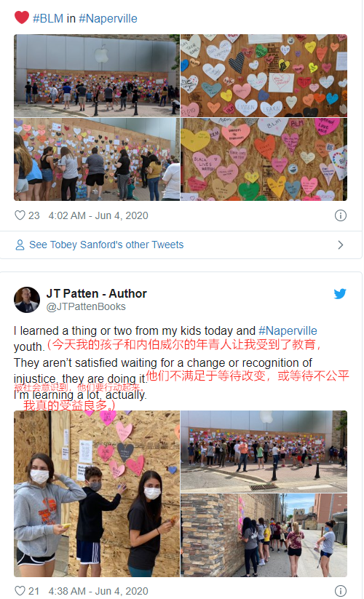Open the #BLM hashtag link

48,18
